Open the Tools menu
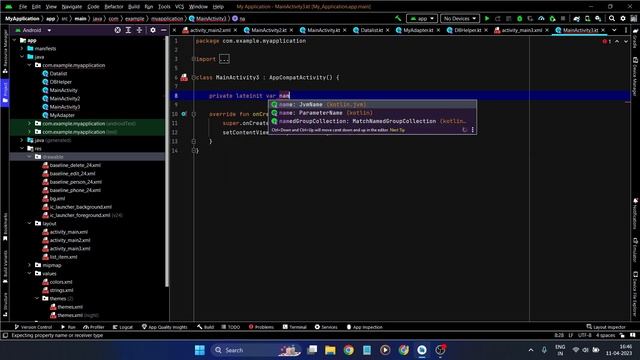Image resolution: width=640 pixels, height=360 pixels. (164, 7)
